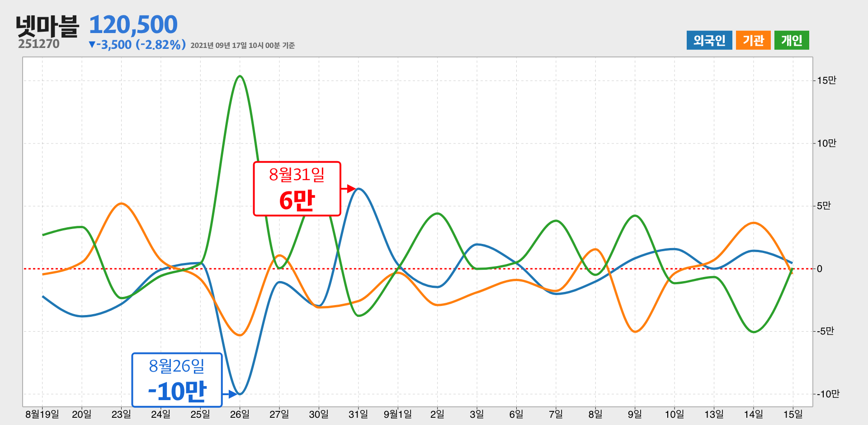Click the 27일 x-axis date label

pyautogui.click(x=279, y=414)
